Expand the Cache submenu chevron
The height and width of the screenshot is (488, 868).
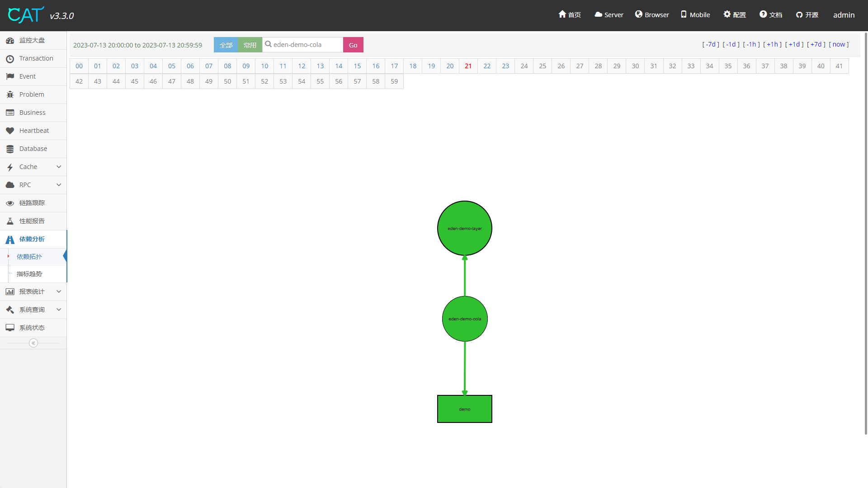pos(59,167)
